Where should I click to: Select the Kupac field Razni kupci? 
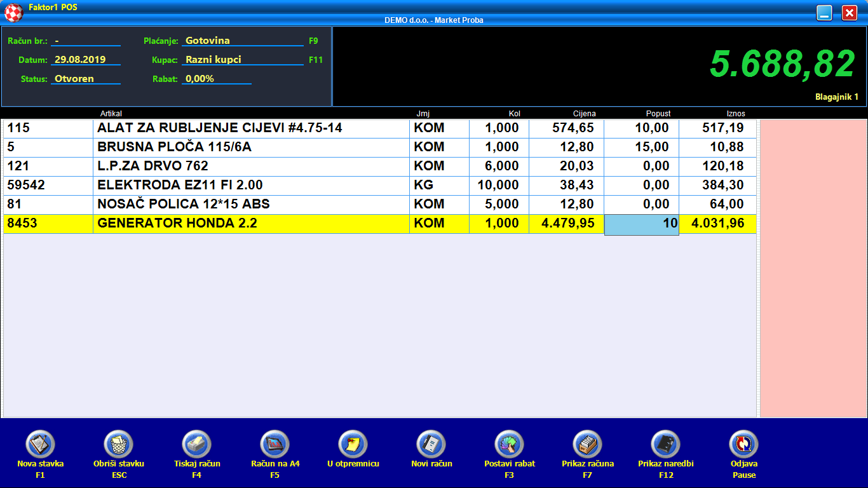coord(243,60)
